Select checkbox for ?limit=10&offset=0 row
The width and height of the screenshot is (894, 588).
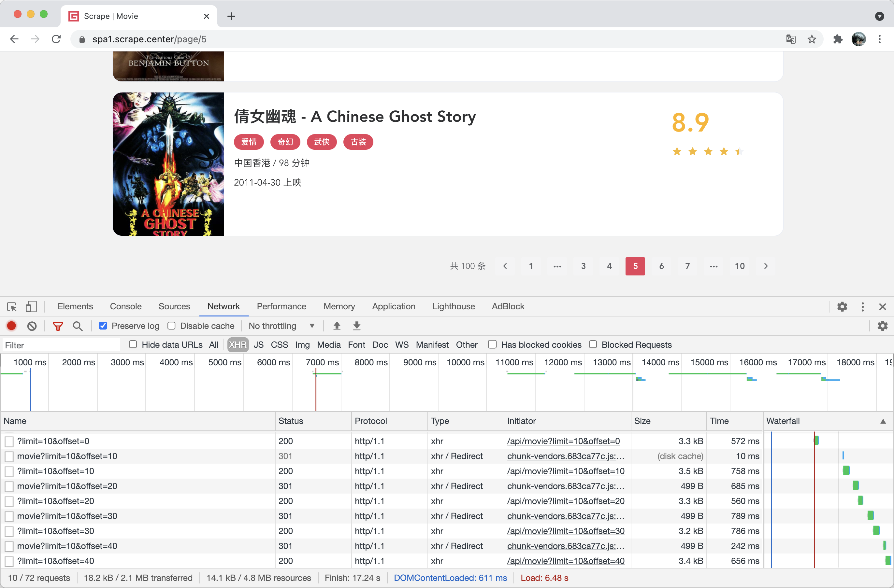(x=9, y=441)
